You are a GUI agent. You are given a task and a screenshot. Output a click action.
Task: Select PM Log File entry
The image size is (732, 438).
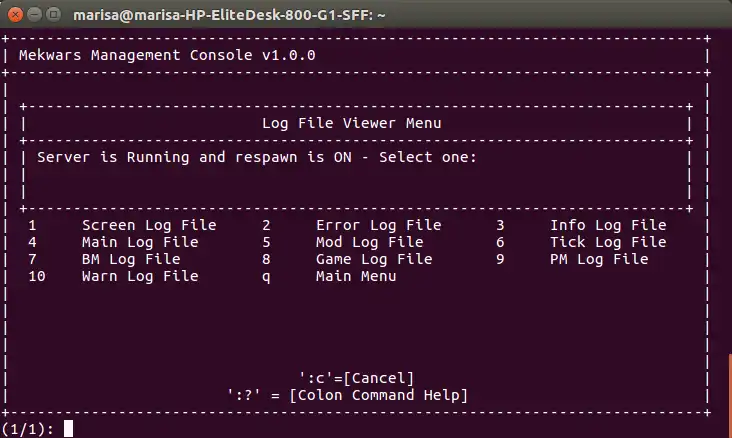(x=599, y=259)
